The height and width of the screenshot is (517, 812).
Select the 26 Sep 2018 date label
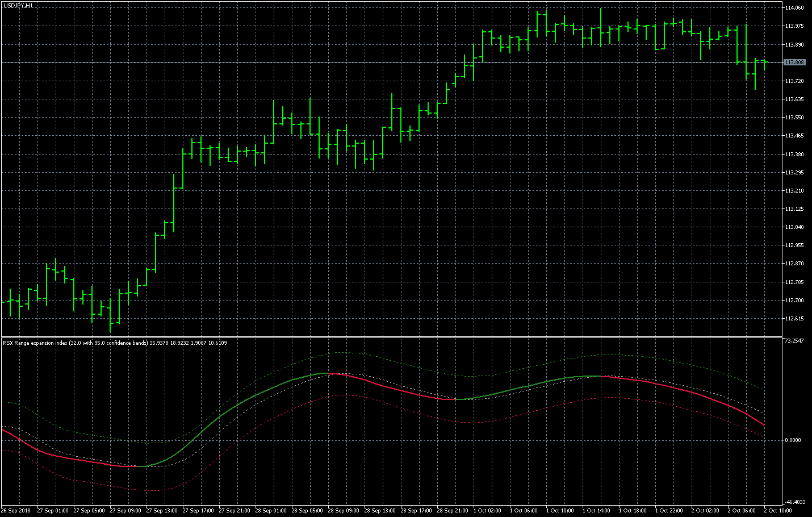click(x=16, y=511)
